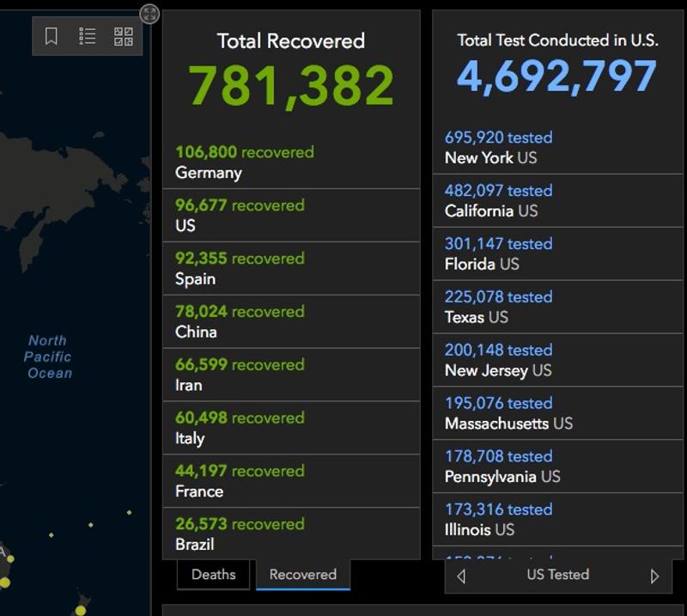Select Texas 225,078 tested row
Screen dimensions: 687x616
[x=557, y=307]
